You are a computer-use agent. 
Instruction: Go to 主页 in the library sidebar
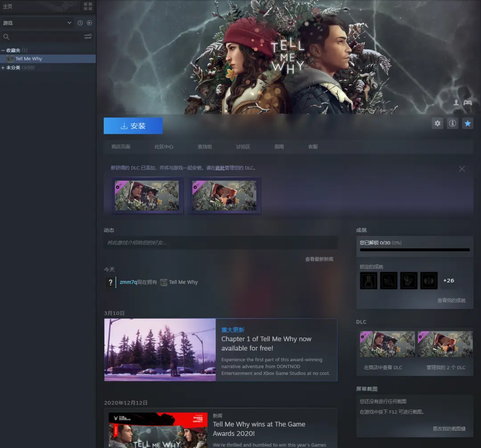[8, 6]
